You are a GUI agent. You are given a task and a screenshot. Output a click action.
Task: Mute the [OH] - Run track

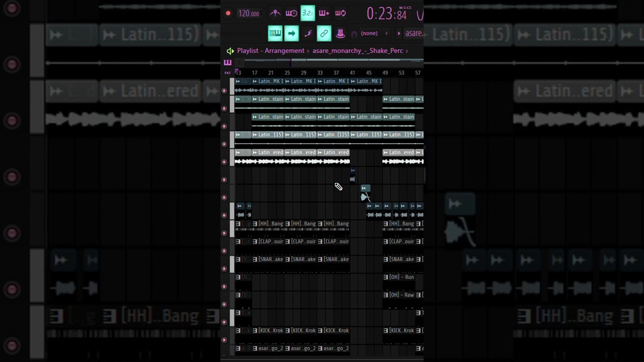tap(224, 287)
